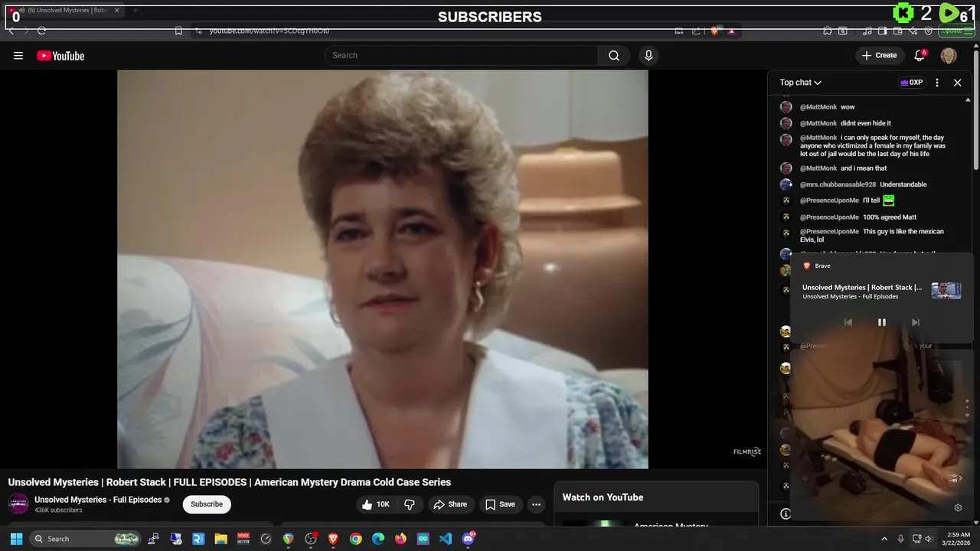
Task: Go to the YouTube home logo
Action: [x=60, y=56]
